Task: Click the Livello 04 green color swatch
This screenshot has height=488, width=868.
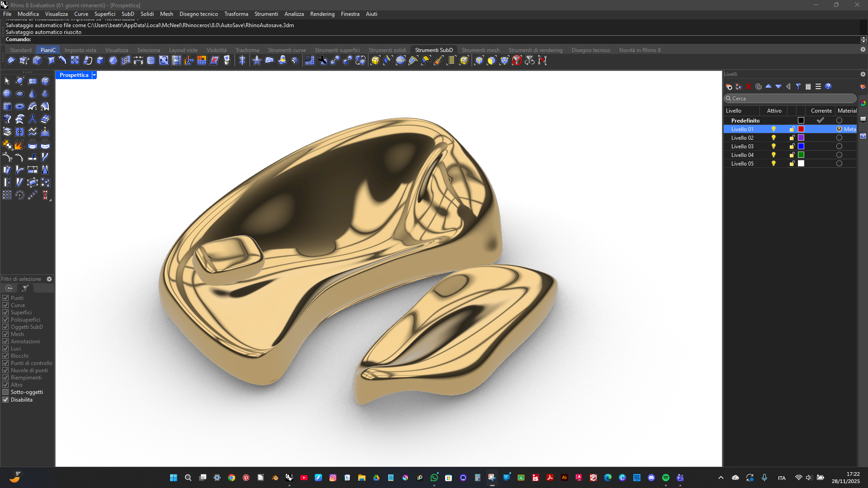Action: coord(801,155)
